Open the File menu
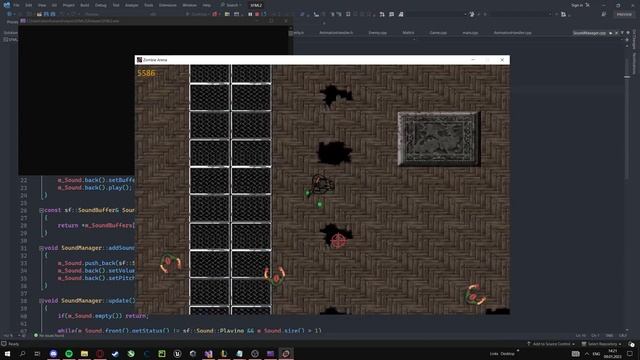 (16, 5)
